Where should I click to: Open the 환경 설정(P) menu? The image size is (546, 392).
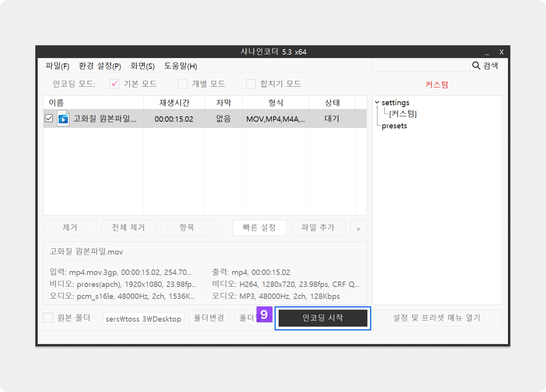coord(100,66)
